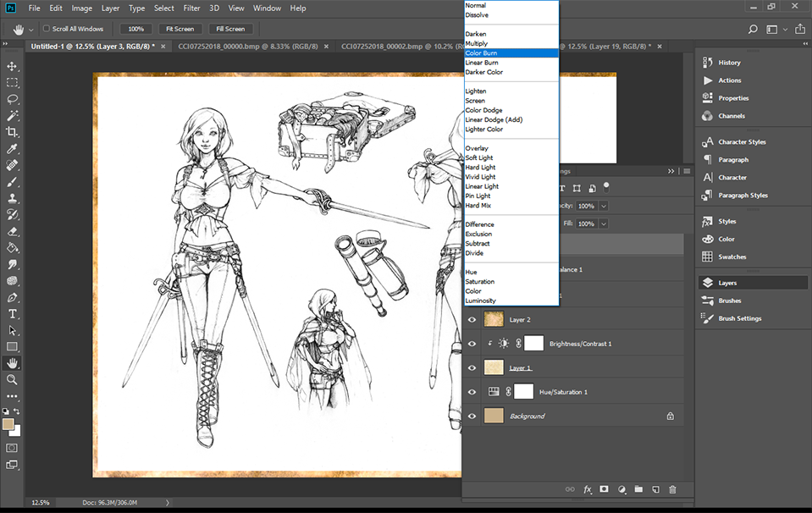Select the Crop tool
This screenshot has width=812, height=513.
12,132
